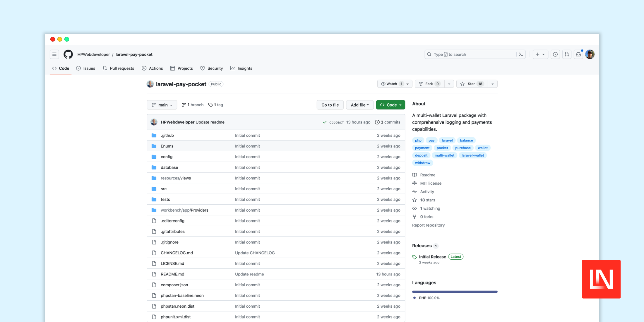Open the Pull requests tab
Image resolution: width=644 pixels, height=322 pixels.
tap(118, 68)
